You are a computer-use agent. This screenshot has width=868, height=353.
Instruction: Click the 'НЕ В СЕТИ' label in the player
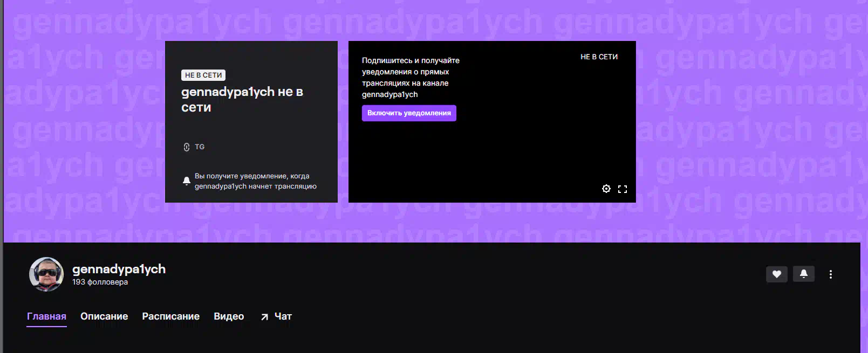coord(599,57)
